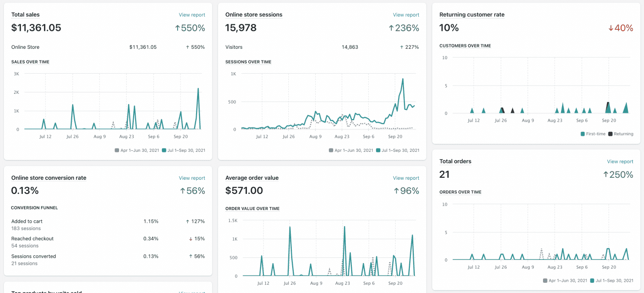644x293 pixels.
Task: Click the Sessions over time chart heading
Action: pyautogui.click(x=248, y=62)
